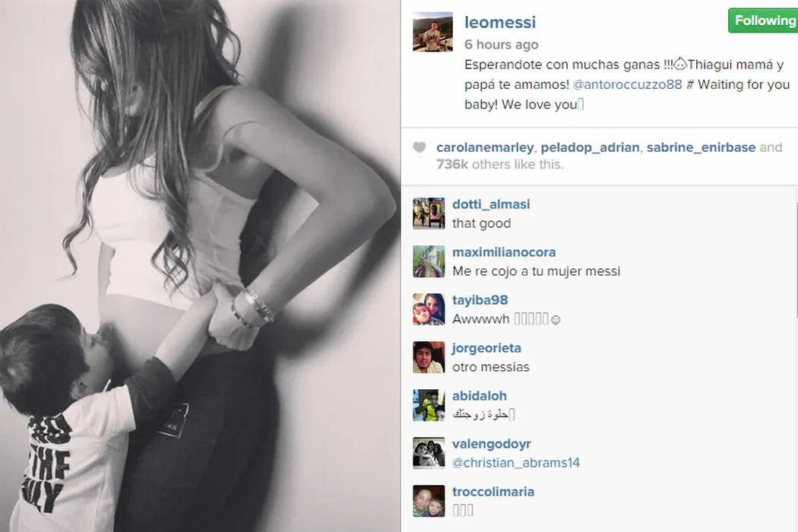Click jorgeorieta's avatar thumbnail
The height and width of the screenshot is (532, 798).
429,357
